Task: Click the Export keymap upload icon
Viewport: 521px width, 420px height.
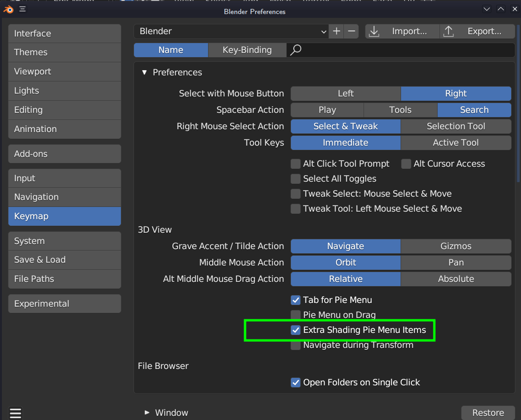Action: click(448, 31)
